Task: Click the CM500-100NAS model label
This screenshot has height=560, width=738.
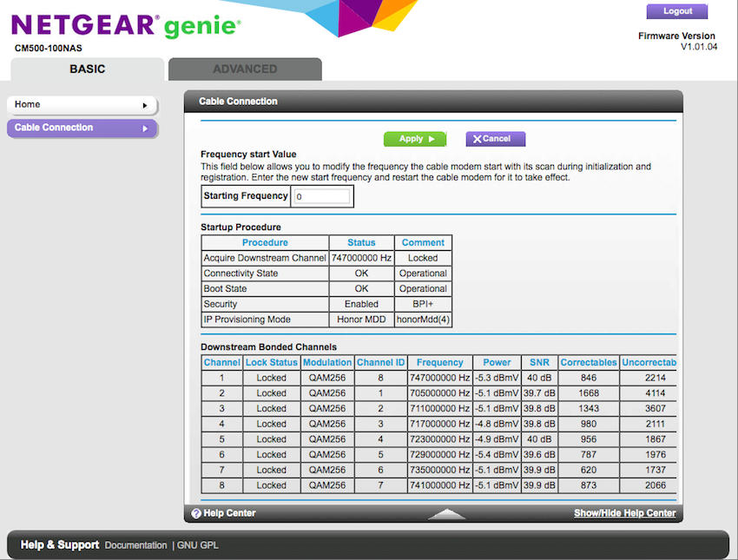Action: tap(48, 48)
